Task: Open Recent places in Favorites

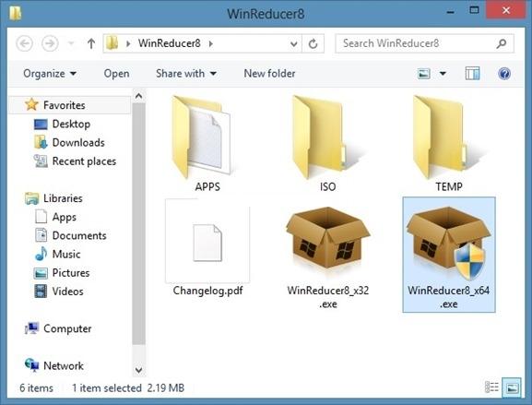Action: (84, 161)
